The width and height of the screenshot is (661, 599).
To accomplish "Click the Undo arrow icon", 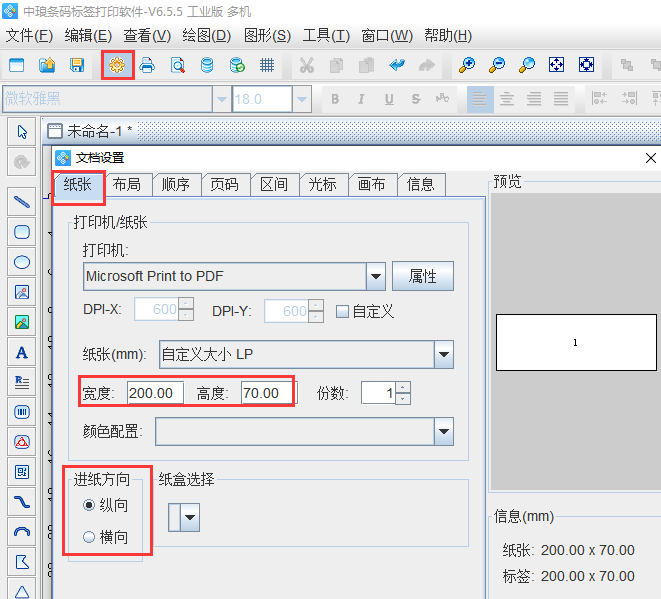I will tap(397, 65).
